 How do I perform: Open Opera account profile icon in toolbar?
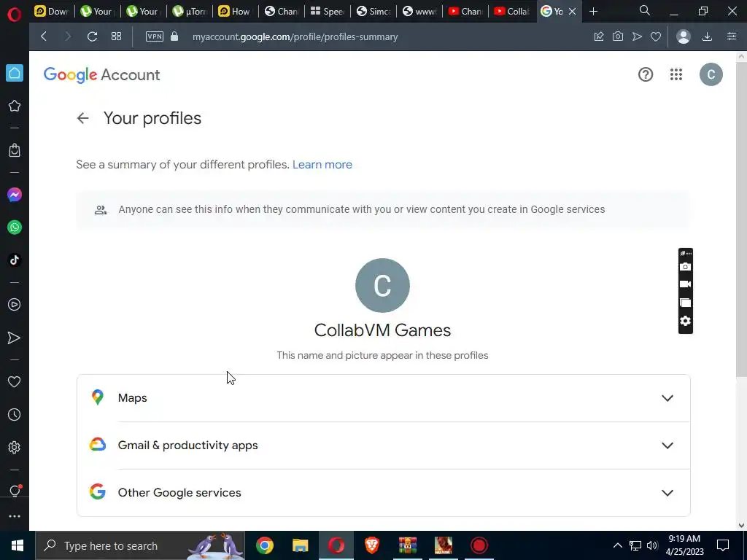click(684, 36)
